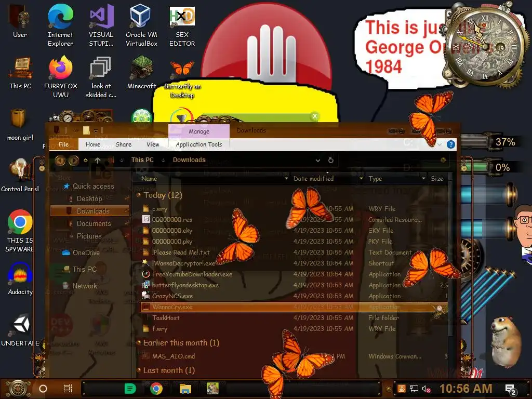Viewport: 532px width, 399px height.
Task: Click This PC breadcrumb in address bar
Action: (142, 160)
